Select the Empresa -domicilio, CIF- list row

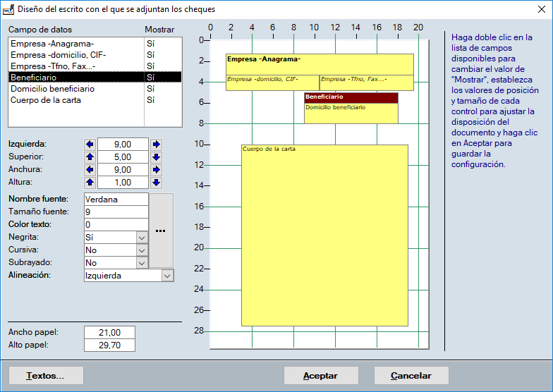(x=95, y=55)
